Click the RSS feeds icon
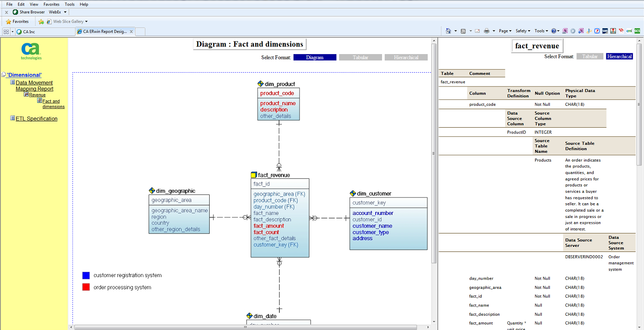The height and width of the screenshot is (330, 644). [x=463, y=31]
